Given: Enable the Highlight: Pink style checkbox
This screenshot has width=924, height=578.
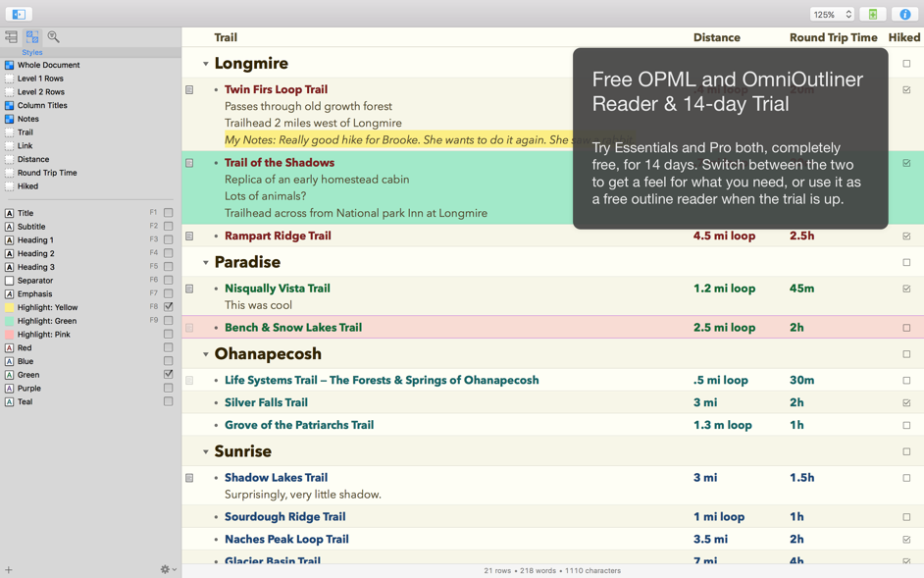Looking at the screenshot, I should 168,335.
